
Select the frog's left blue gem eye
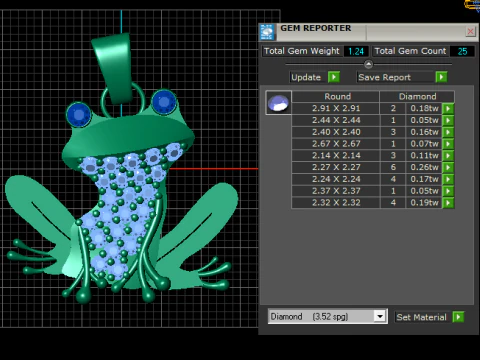point(79,114)
